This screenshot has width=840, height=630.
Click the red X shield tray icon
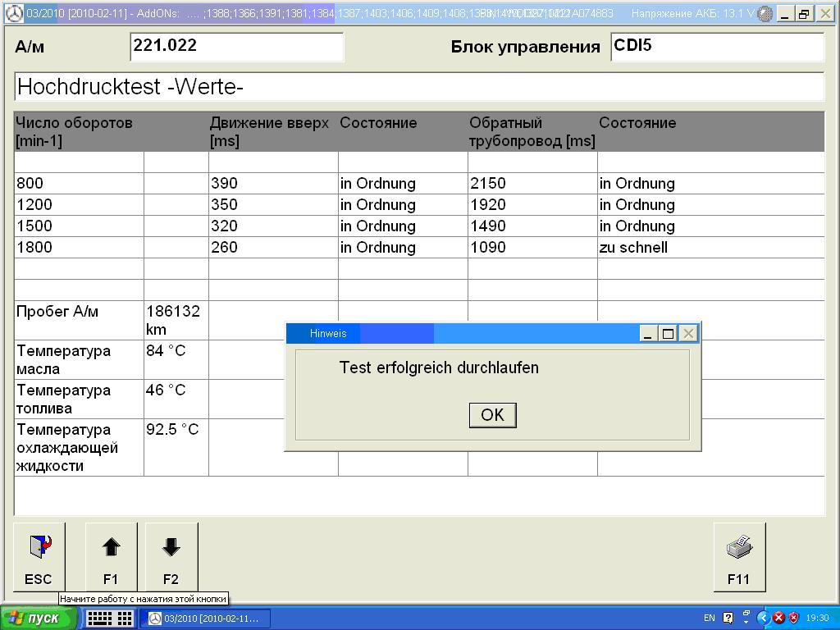[x=779, y=618]
